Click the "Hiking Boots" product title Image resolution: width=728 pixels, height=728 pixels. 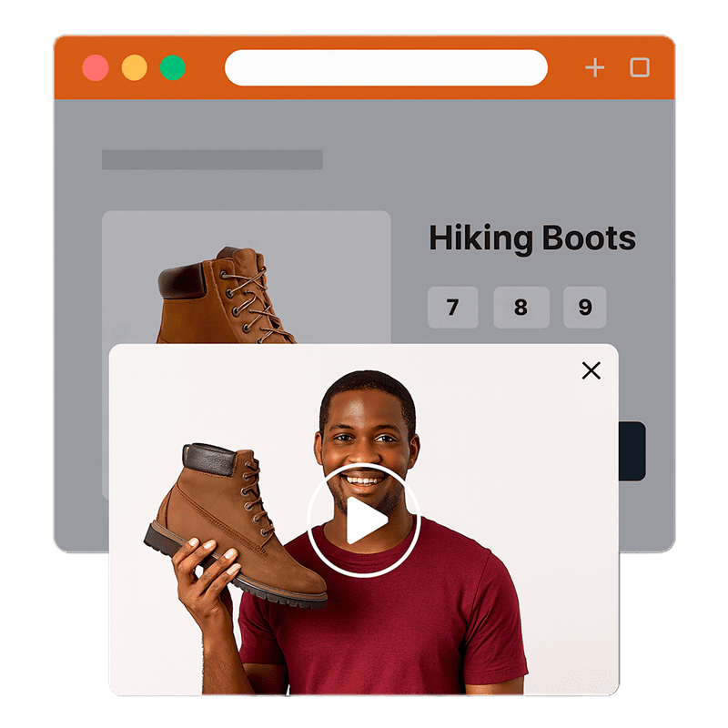point(532,238)
